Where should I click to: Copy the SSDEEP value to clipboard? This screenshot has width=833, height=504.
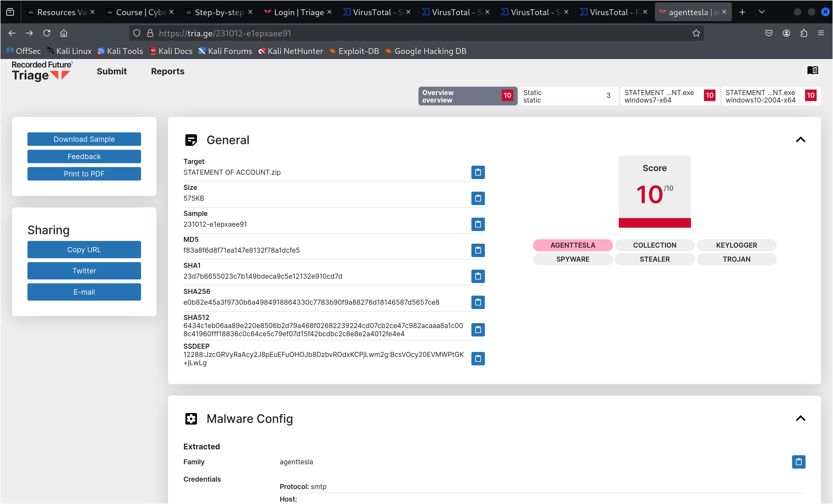(x=478, y=358)
